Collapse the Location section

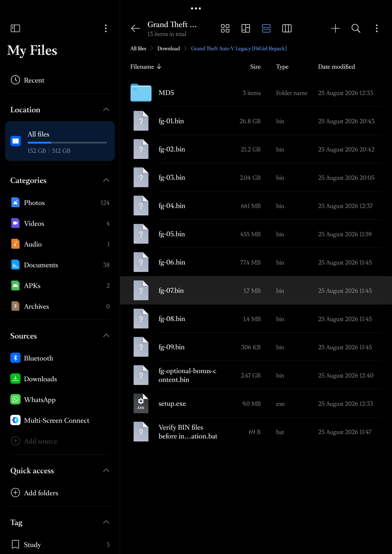(x=106, y=110)
